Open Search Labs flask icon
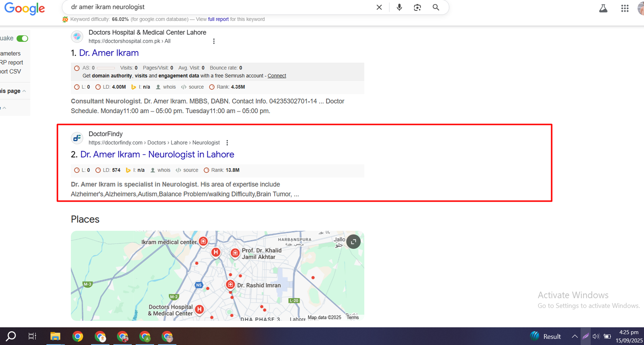The width and height of the screenshot is (644, 345). pyautogui.click(x=603, y=8)
